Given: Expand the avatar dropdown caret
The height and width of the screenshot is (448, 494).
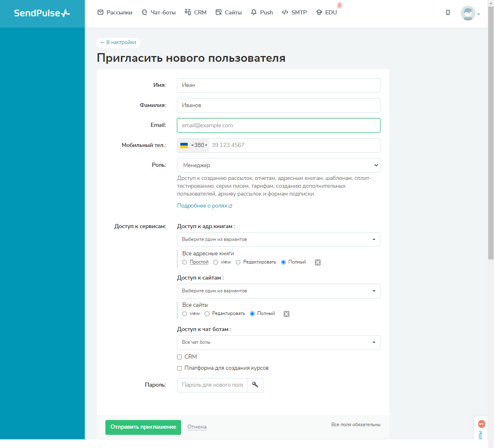Looking at the screenshot, I should pyautogui.click(x=478, y=14).
